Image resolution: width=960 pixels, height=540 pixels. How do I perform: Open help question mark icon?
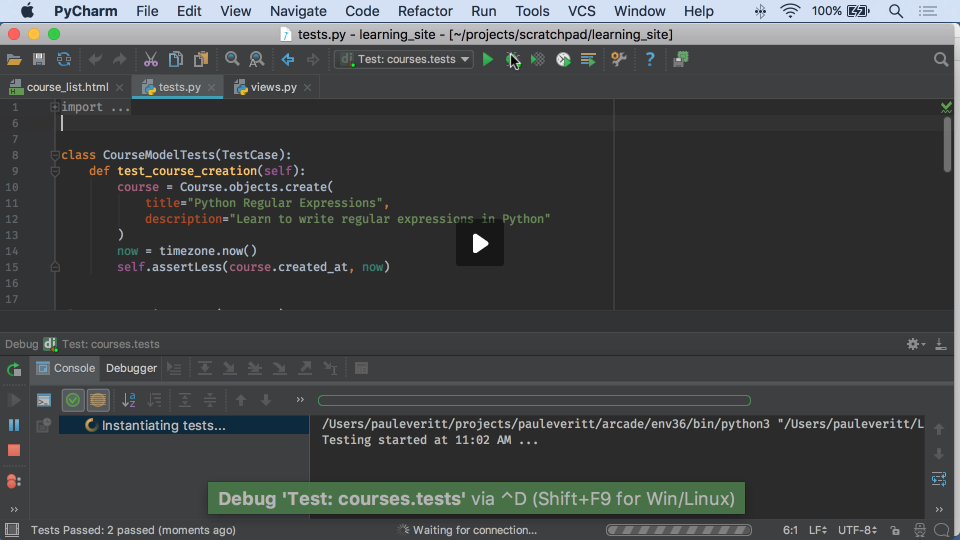(x=650, y=59)
